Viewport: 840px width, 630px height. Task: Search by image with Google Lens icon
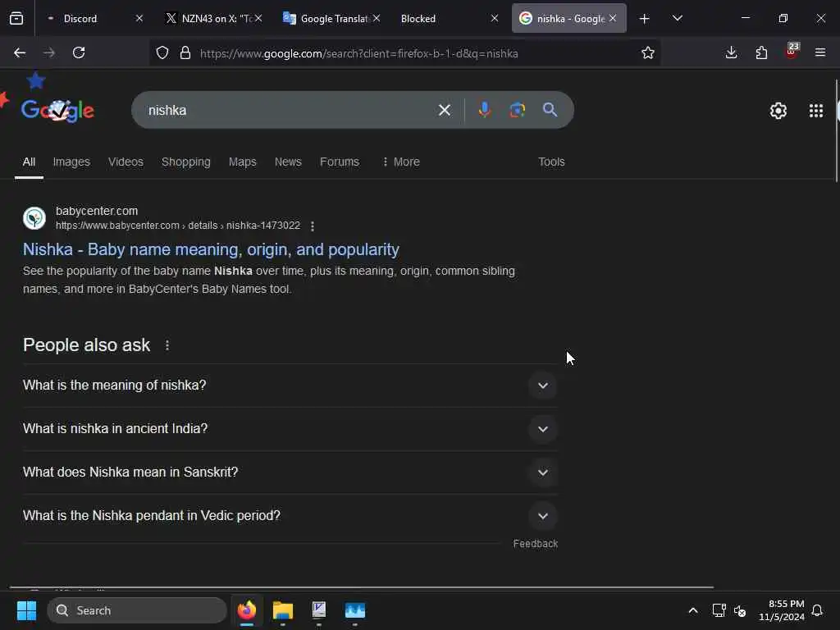click(x=517, y=111)
